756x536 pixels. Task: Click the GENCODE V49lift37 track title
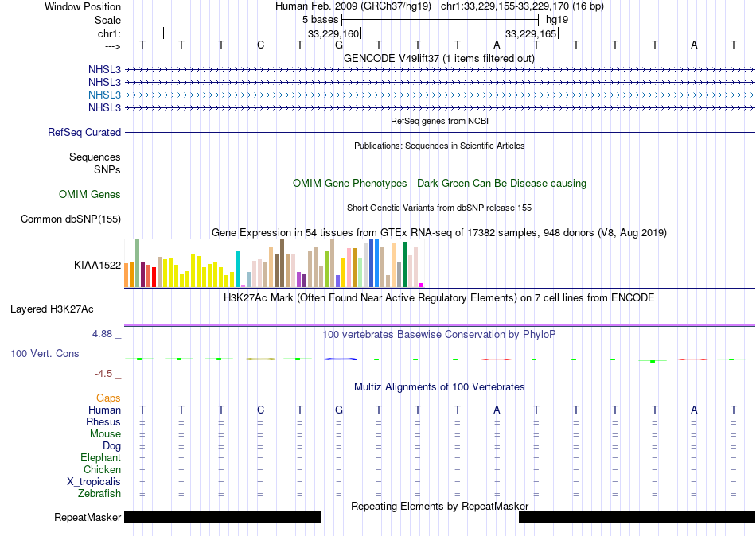[x=439, y=58]
